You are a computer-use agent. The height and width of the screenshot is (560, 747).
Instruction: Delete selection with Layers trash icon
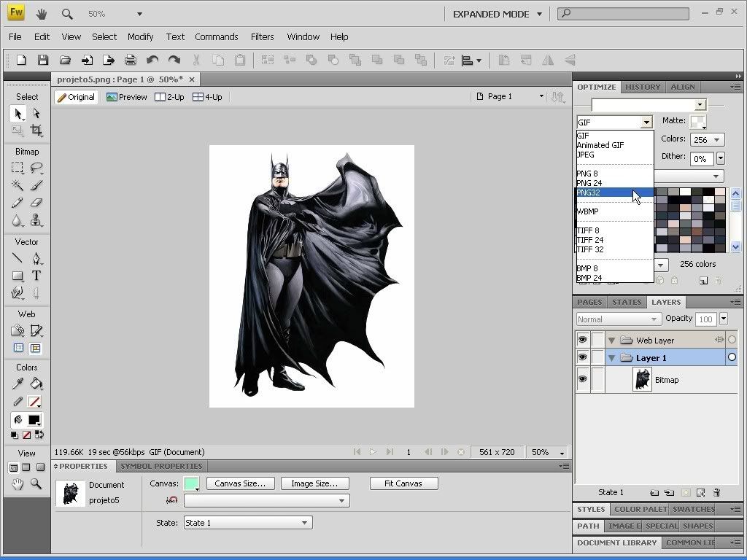click(x=716, y=492)
